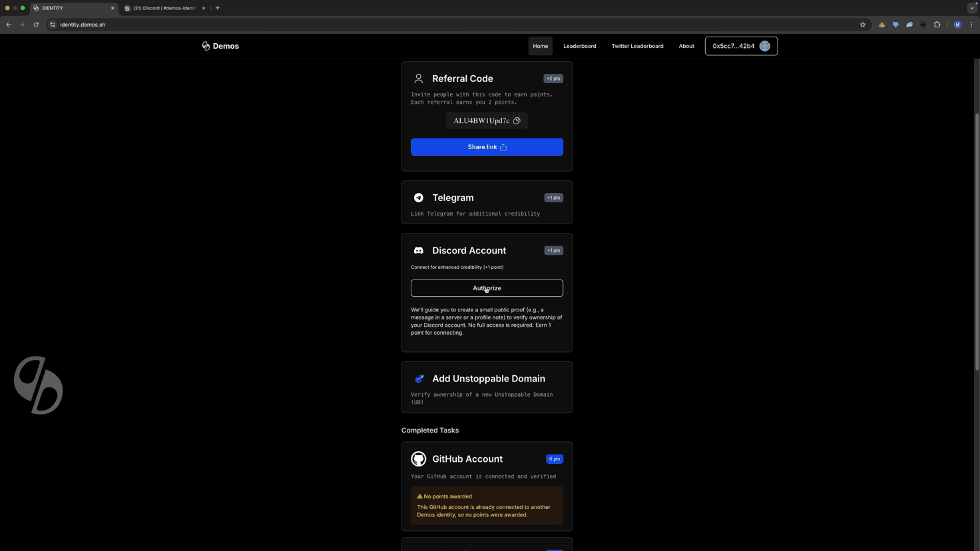Switch to the Discord #demos-identity browser tab
Screen dimensions: 980x551
click(163, 8)
